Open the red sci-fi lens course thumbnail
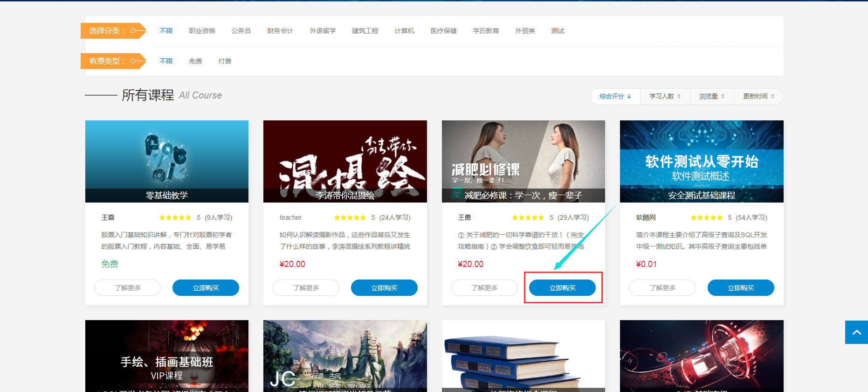The image size is (868, 392). click(x=702, y=356)
